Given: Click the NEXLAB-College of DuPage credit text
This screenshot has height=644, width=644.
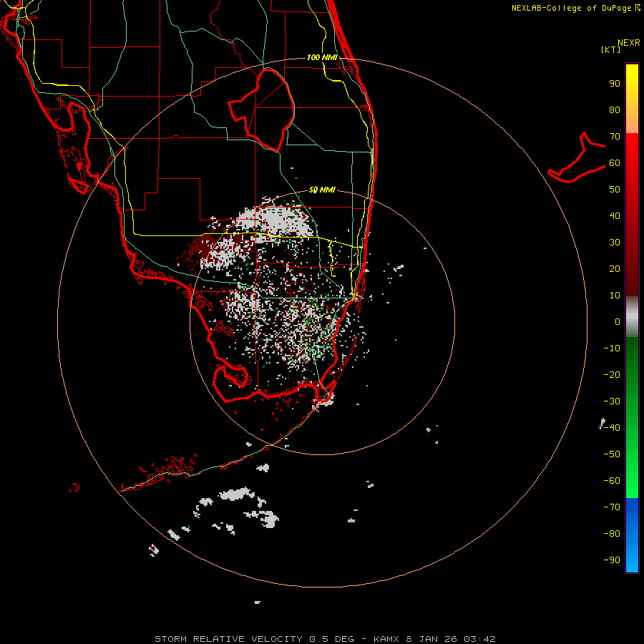Looking at the screenshot, I should point(575,8).
